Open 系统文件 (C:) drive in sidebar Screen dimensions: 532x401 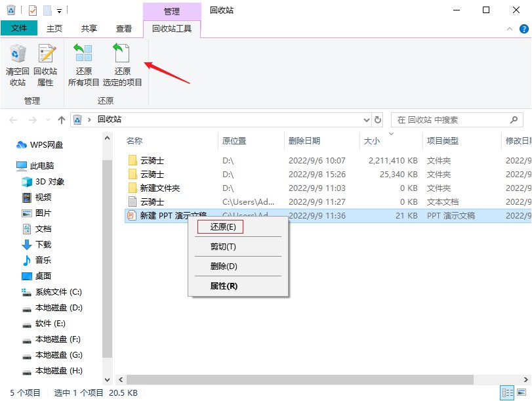coord(52,292)
